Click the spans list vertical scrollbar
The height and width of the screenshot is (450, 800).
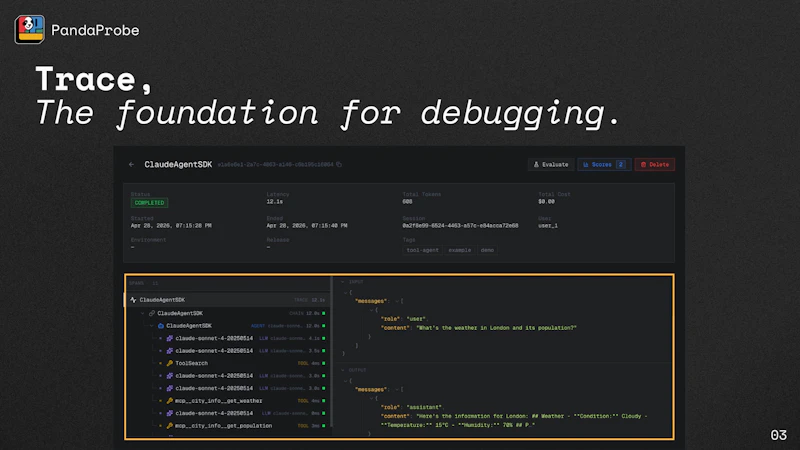pos(332,352)
